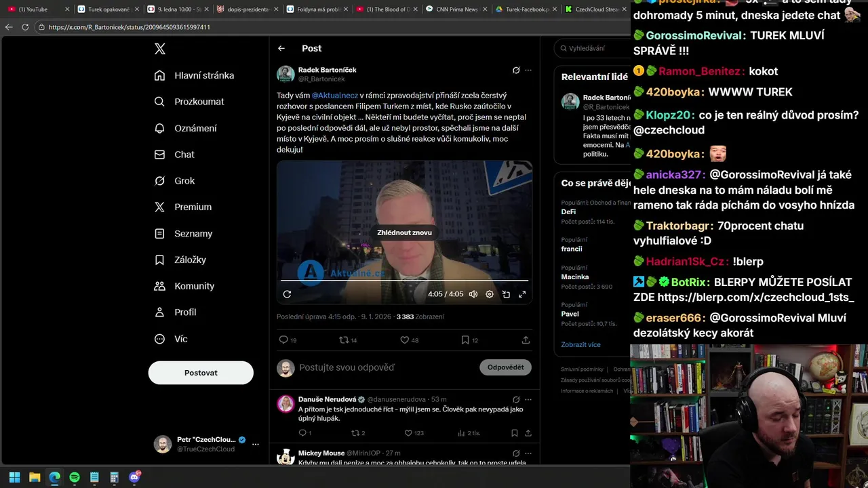Open Discord from the taskbar
Viewport: 868px width, 488px height.
[134, 477]
